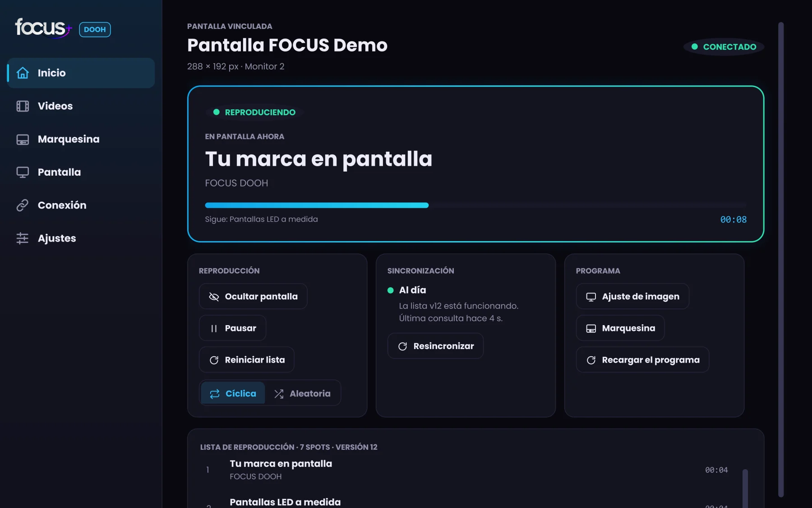Click the Marquesina button under Programa
The width and height of the screenshot is (812, 508).
point(620,328)
